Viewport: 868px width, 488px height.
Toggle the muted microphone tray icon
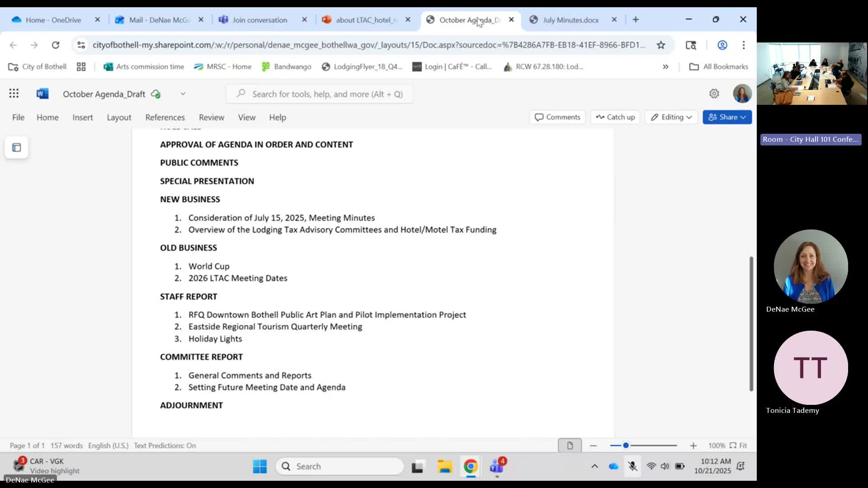(x=632, y=466)
